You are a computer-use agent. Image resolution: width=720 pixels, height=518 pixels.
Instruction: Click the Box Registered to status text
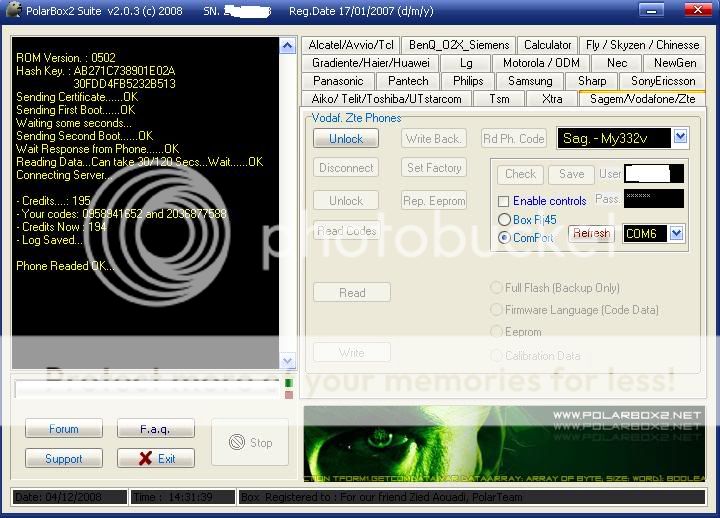472,497
